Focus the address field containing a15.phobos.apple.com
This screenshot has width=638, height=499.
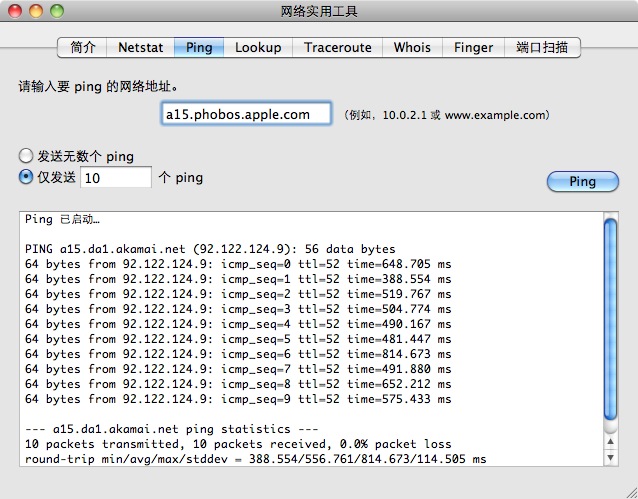246,114
